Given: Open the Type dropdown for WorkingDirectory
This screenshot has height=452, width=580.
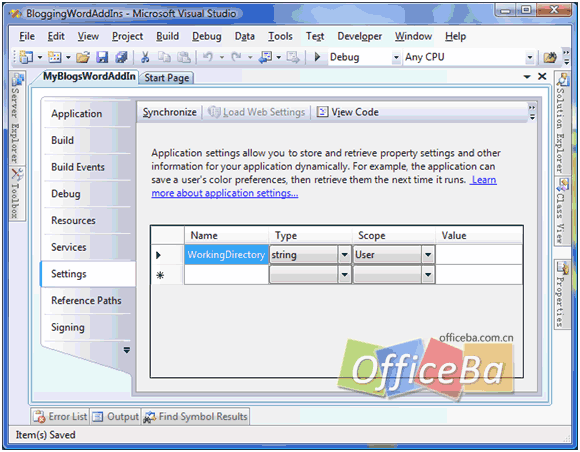Looking at the screenshot, I should click(x=344, y=254).
